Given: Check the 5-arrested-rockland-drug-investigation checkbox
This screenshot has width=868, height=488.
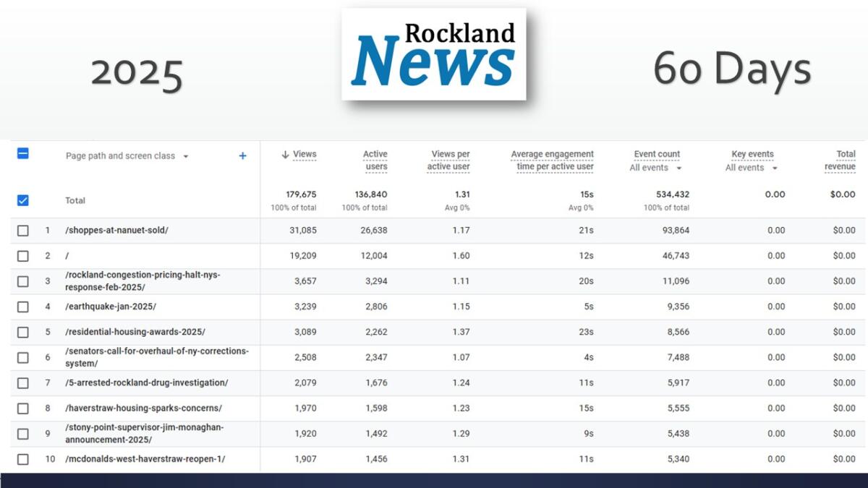Looking at the screenshot, I should (x=22, y=382).
